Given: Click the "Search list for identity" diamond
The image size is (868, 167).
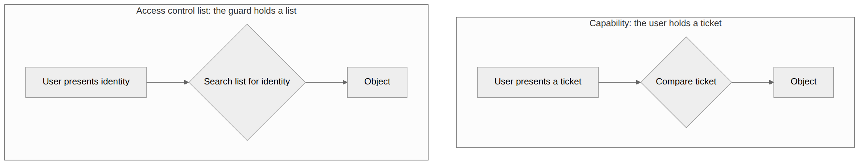Looking at the screenshot, I should coord(247,82).
